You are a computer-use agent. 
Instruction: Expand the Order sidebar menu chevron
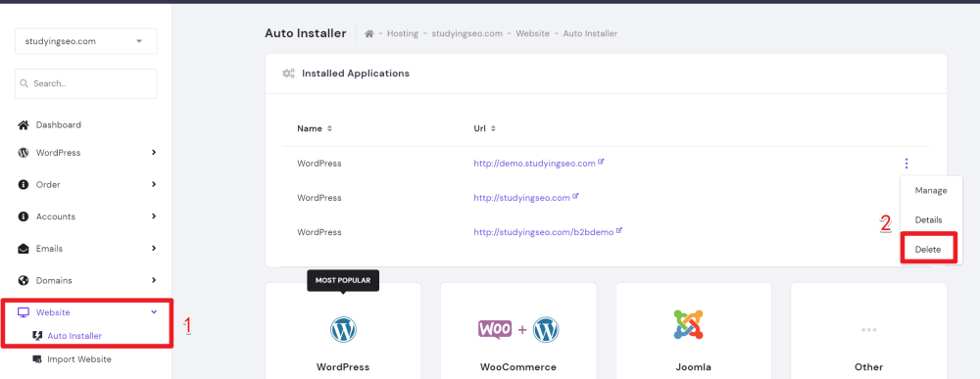click(x=154, y=185)
